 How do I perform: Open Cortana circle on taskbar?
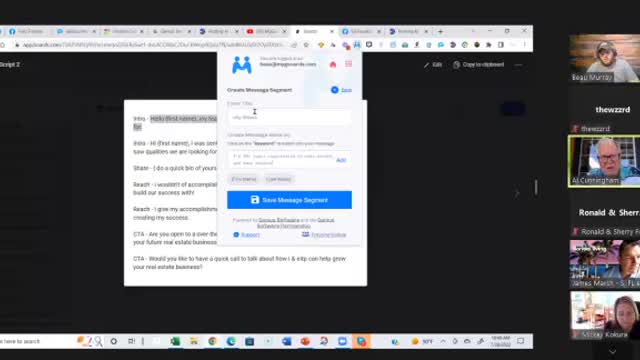tap(113, 341)
